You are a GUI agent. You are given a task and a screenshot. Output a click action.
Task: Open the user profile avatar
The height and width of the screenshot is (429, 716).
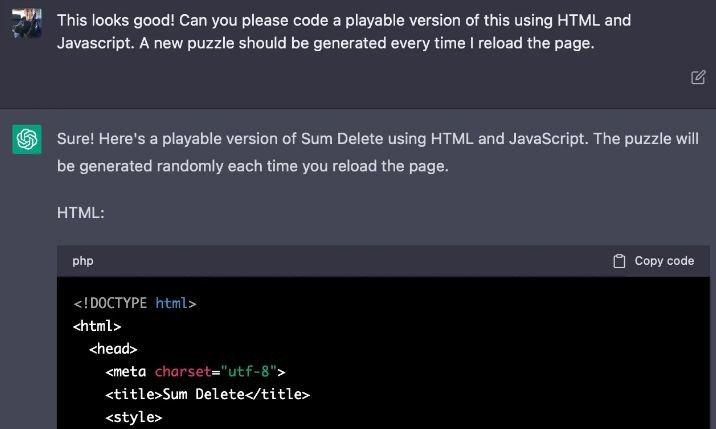coord(27,23)
